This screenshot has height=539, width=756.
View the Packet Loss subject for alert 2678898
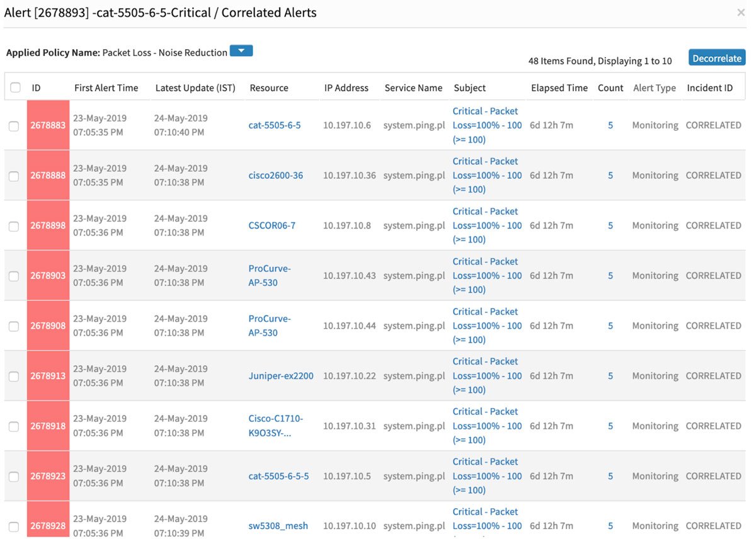pos(486,225)
